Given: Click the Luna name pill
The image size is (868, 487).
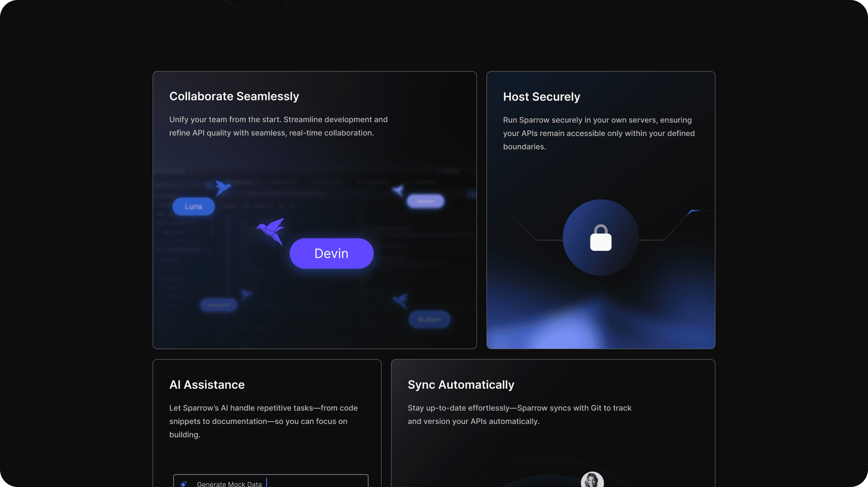Looking at the screenshot, I should pyautogui.click(x=193, y=206).
